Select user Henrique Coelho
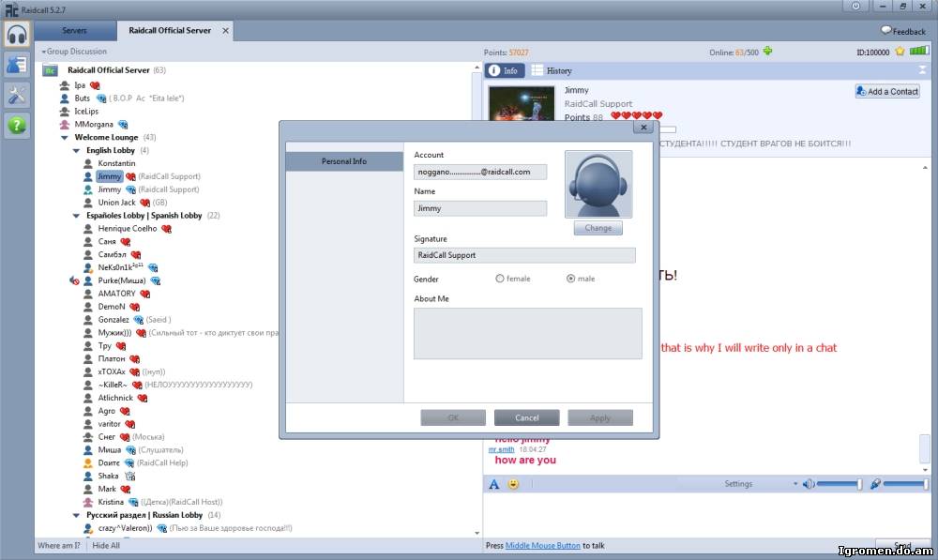This screenshot has height=560, width=938. click(128, 229)
